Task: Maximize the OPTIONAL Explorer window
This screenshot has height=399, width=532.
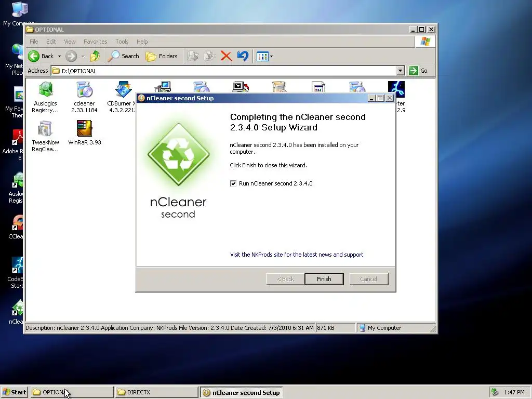Action: 422,30
